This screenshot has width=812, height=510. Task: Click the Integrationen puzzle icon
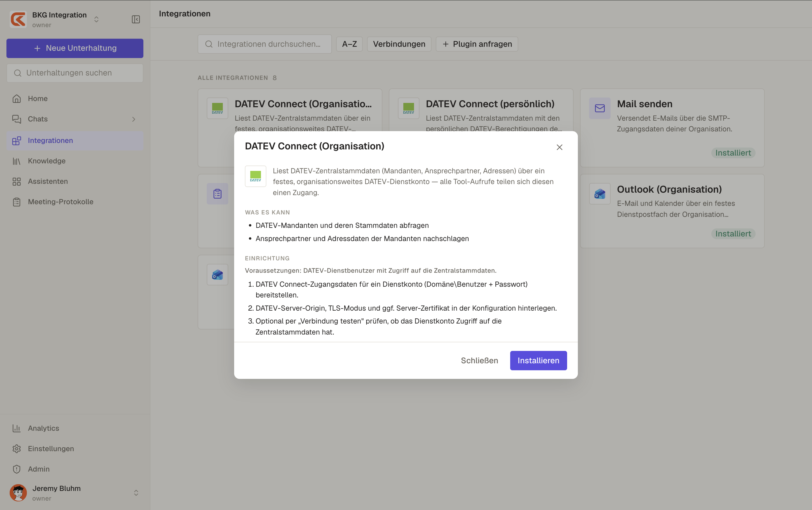[x=17, y=141]
